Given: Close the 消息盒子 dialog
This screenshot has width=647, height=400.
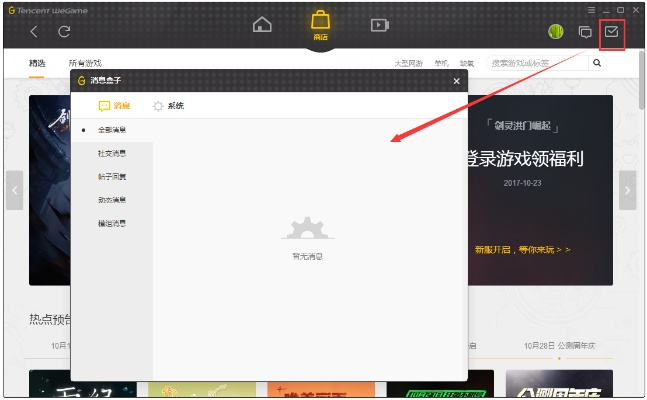Looking at the screenshot, I should [x=456, y=81].
